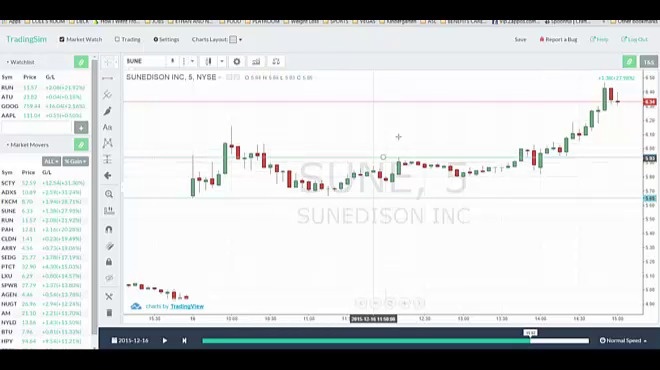This screenshot has height=370, width=660.
Task: Open the T&S panel button
Action: pyautogui.click(x=649, y=62)
